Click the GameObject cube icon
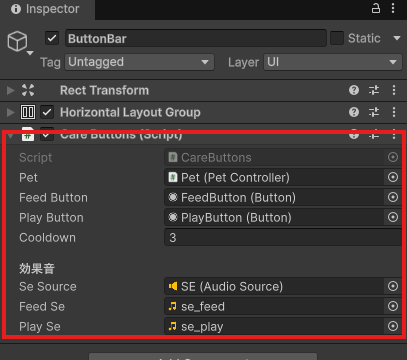The width and height of the screenshot is (407, 360). click(17, 41)
